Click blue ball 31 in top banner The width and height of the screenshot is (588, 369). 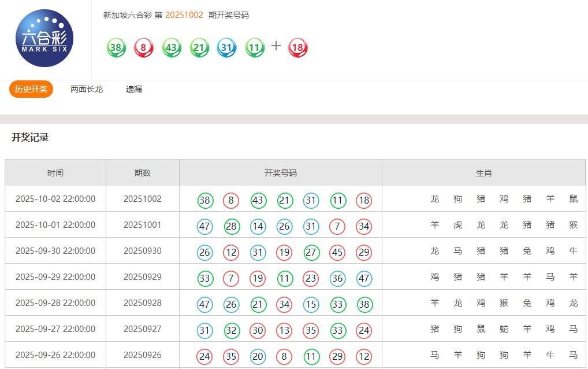[x=226, y=47]
